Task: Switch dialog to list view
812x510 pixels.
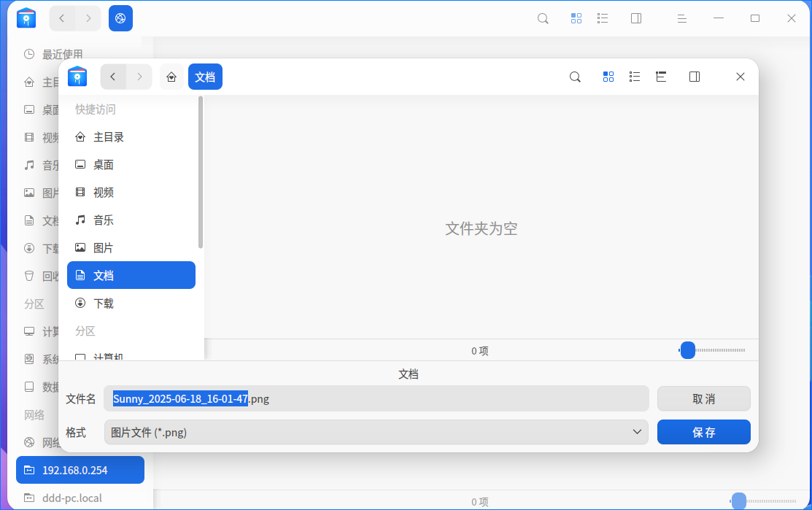Action: [635, 77]
